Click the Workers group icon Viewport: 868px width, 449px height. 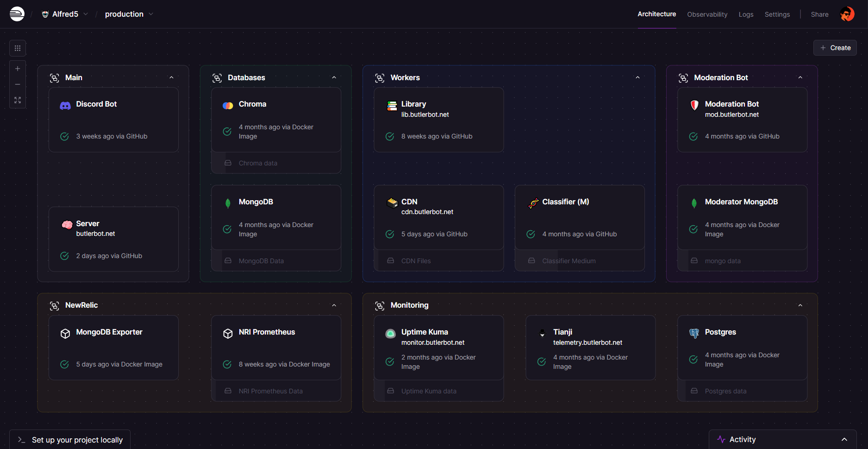click(x=380, y=78)
